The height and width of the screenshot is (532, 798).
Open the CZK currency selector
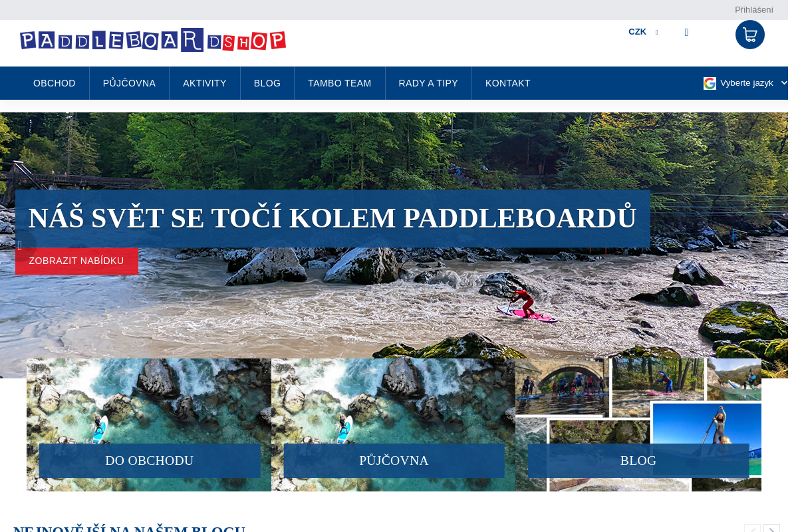pos(636,31)
